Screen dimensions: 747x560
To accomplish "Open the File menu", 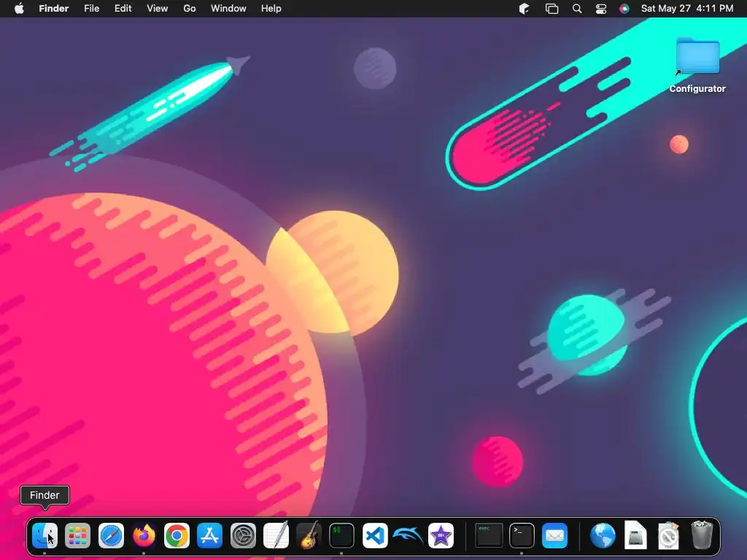I will 91,9.
